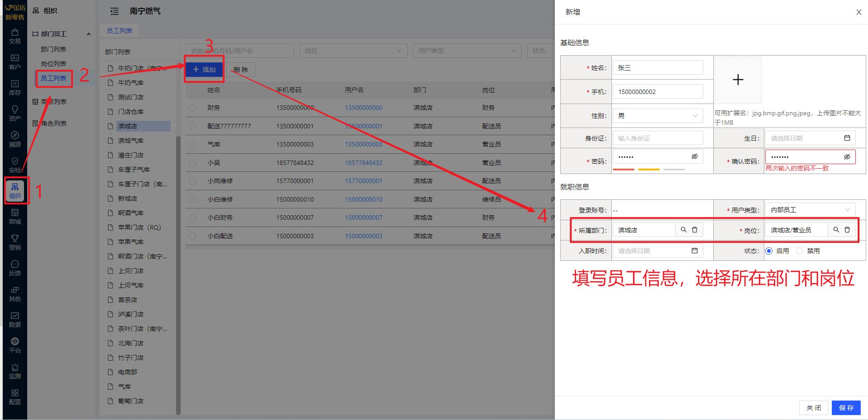Click the 添加 button
The width and height of the screenshot is (868, 420).
(204, 70)
